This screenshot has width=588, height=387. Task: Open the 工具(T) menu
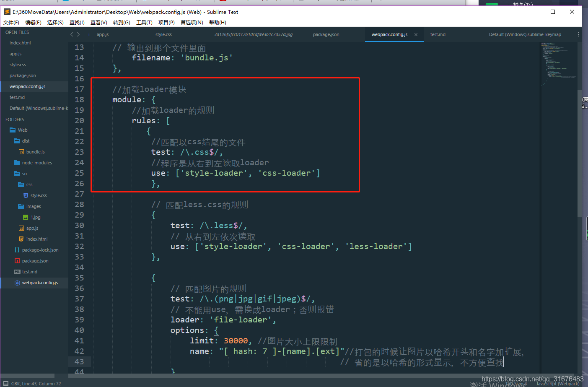(144, 22)
